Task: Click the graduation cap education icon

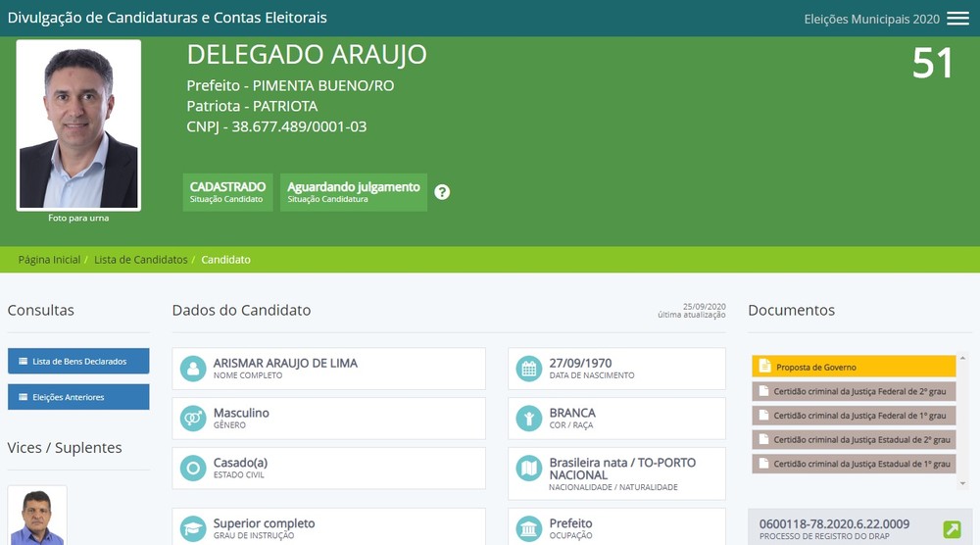Action: click(x=193, y=529)
